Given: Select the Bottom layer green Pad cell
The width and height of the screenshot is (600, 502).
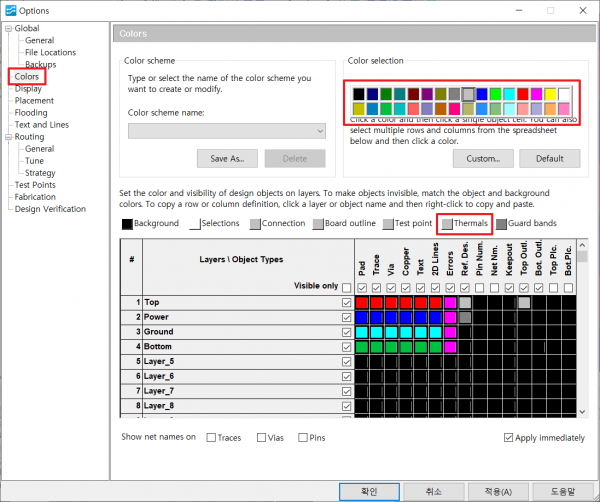Looking at the screenshot, I should tap(362, 347).
